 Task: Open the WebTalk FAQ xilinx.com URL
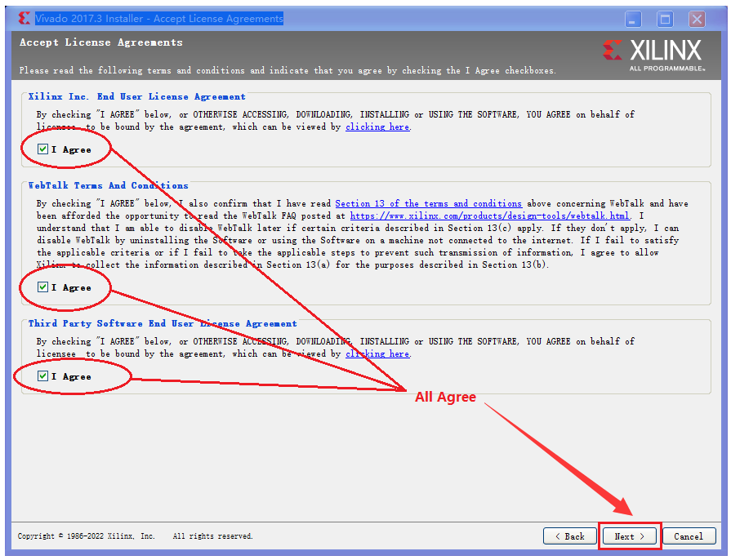pyautogui.click(x=489, y=216)
